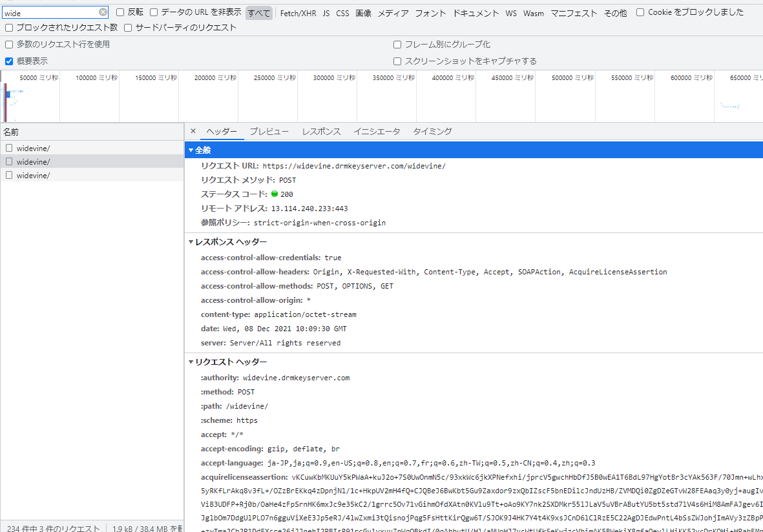Enable Cookie をブロックしました checkbox

[x=640, y=12]
